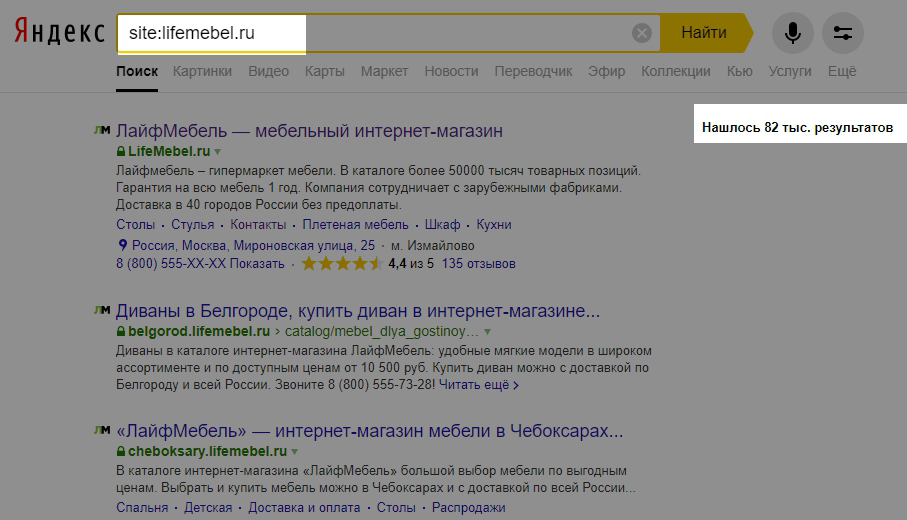This screenshot has height=520, width=907.
Task: Open result ЛайфМебель — мебельный интернет-магазин
Action: click(309, 131)
